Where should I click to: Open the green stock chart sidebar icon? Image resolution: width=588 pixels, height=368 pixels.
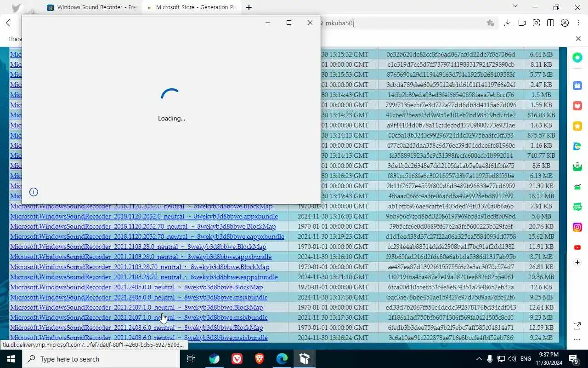pyautogui.click(x=577, y=187)
